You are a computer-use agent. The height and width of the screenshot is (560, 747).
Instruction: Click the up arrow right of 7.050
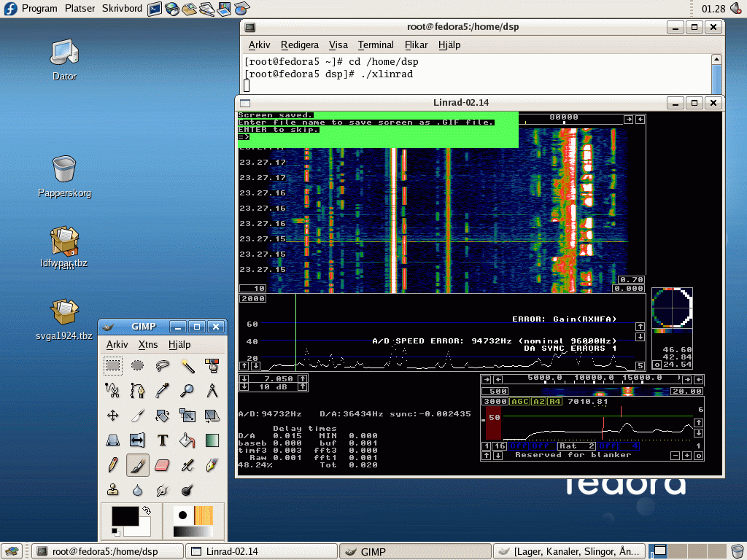pos(302,379)
